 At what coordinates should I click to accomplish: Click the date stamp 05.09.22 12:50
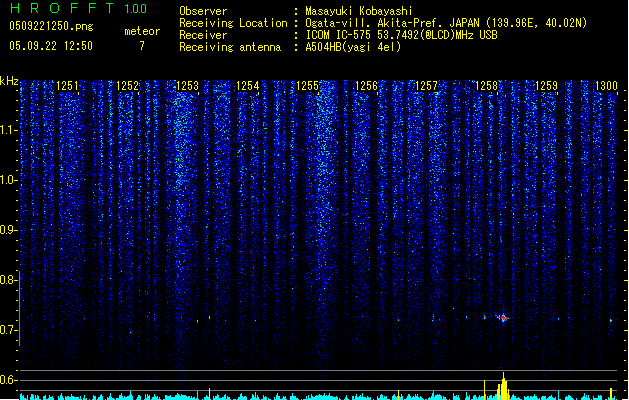click(51, 46)
